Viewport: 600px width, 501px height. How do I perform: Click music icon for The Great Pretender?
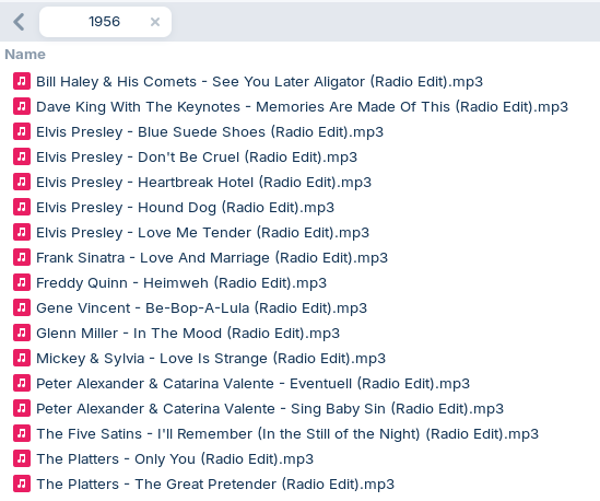point(22,484)
